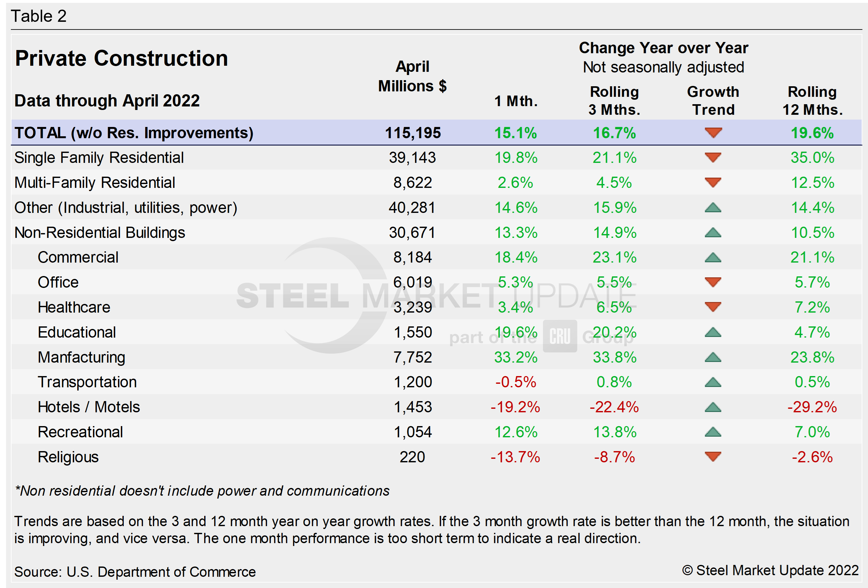Click the gray CRU logo watermark
The height and width of the screenshot is (588, 868).
(560, 336)
